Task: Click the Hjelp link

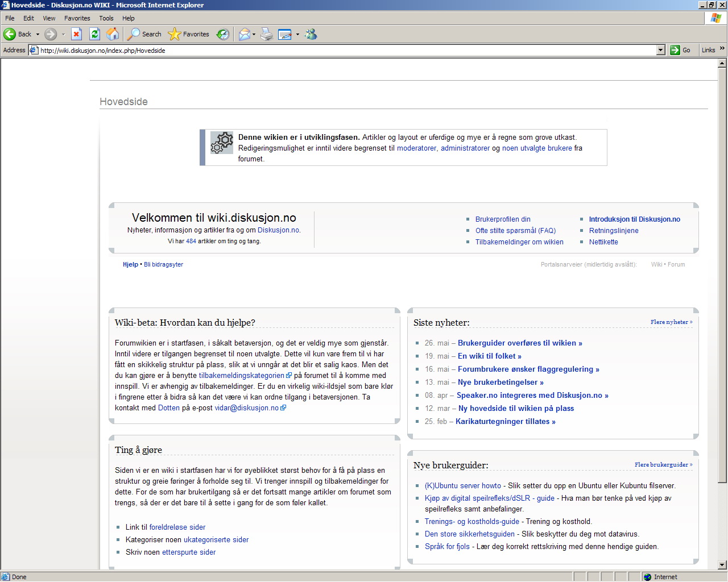Action: click(x=130, y=265)
